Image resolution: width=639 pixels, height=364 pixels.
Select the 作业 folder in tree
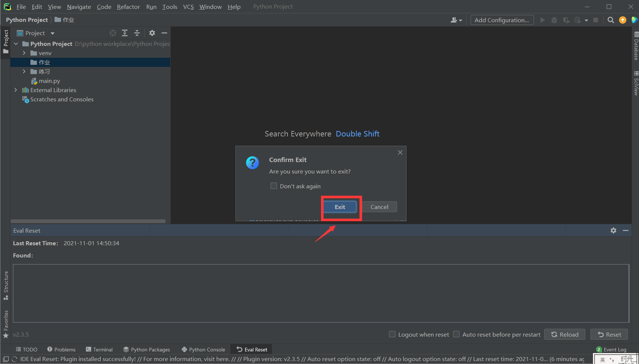click(x=90, y=62)
